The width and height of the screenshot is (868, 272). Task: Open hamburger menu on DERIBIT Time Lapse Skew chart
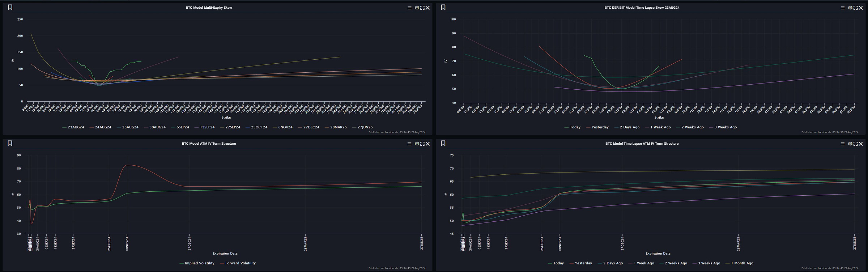(842, 8)
